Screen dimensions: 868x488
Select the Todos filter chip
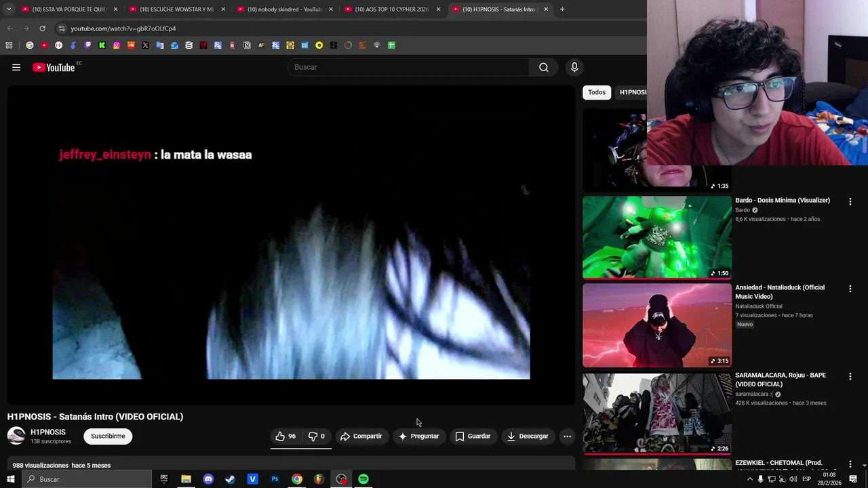(597, 92)
